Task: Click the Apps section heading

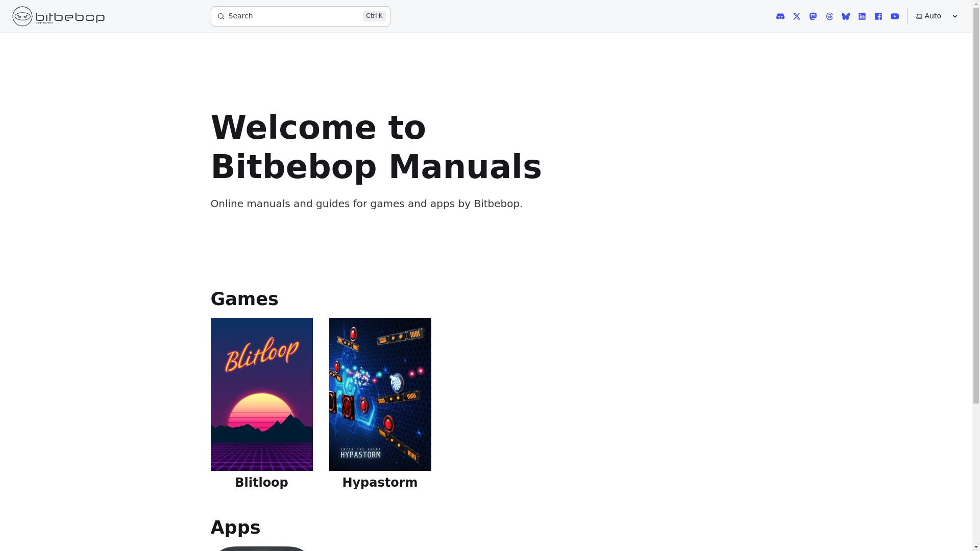Action: click(x=235, y=528)
